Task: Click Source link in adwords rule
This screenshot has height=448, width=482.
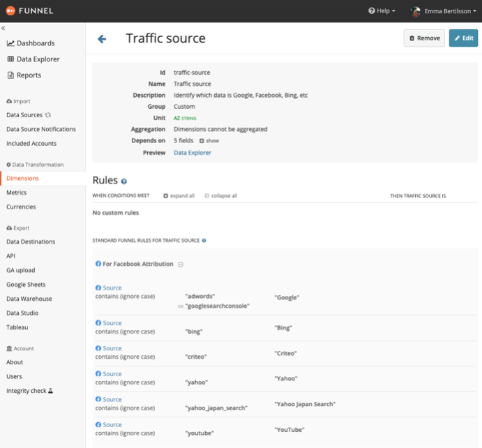Action: tap(112, 288)
